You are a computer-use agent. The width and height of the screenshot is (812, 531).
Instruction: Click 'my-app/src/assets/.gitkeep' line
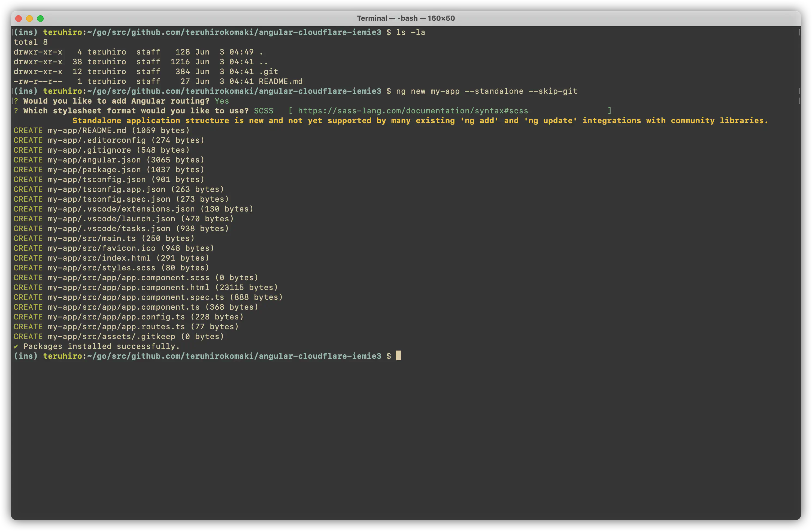pyautogui.click(x=119, y=337)
